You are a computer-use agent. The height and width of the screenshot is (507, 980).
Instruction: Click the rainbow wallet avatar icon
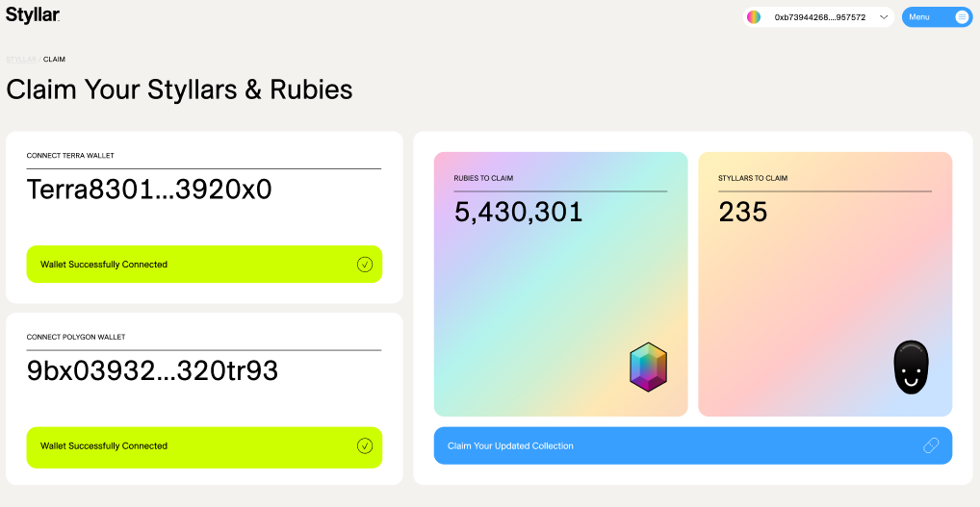(754, 17)
